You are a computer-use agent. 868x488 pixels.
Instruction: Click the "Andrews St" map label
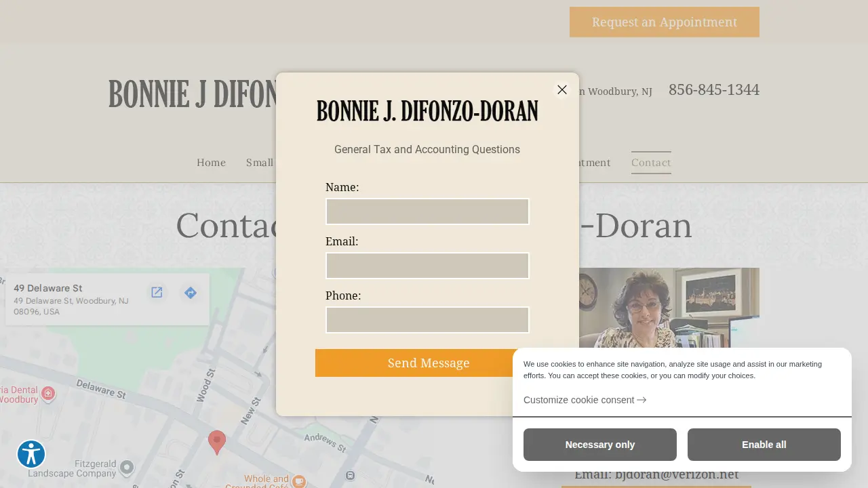tap(325, 443)
